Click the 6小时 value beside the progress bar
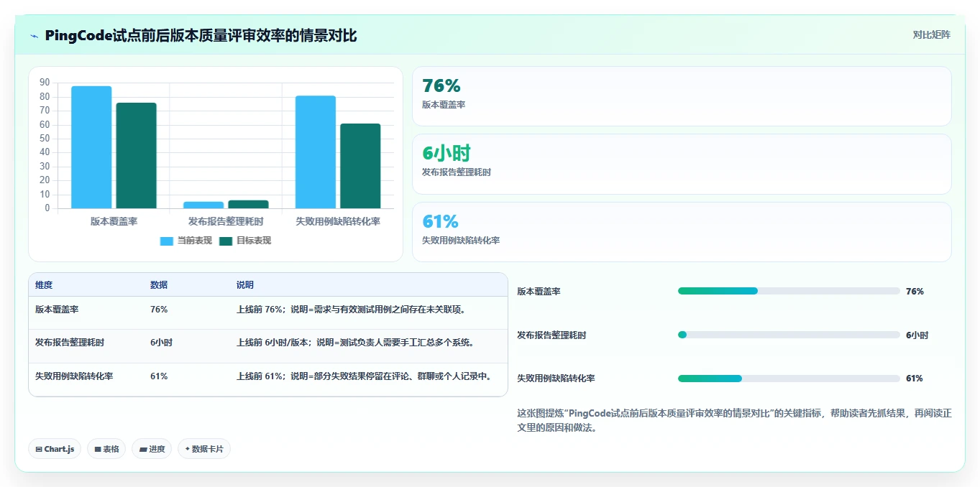This screenshot has height=487, width=980. click(917, 335)
